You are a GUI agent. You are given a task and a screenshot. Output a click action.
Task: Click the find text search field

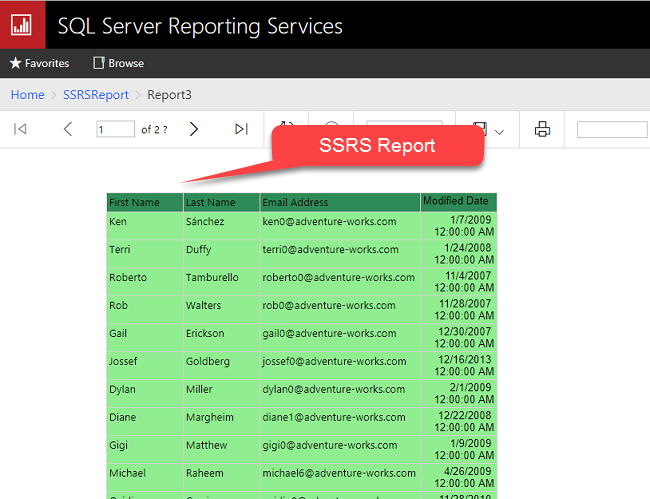612,129
